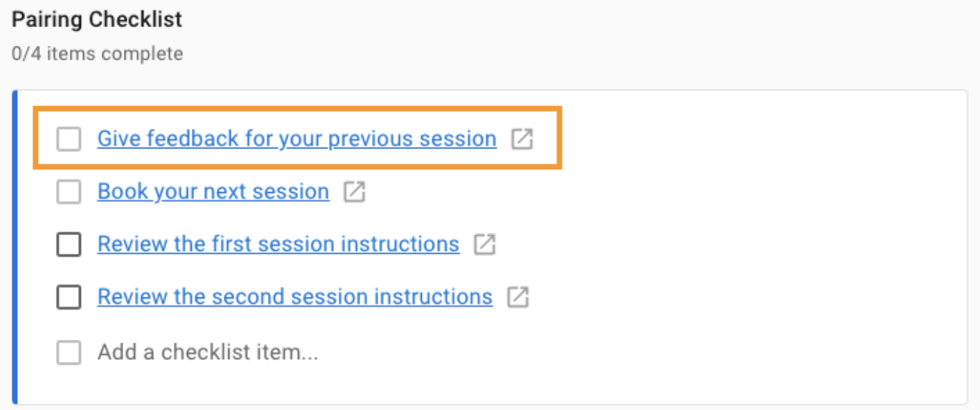This screenshot has width=980, height=410.
Task: Follow the Book your next session link
Action: pyautogui.click(x=213, y=191)
